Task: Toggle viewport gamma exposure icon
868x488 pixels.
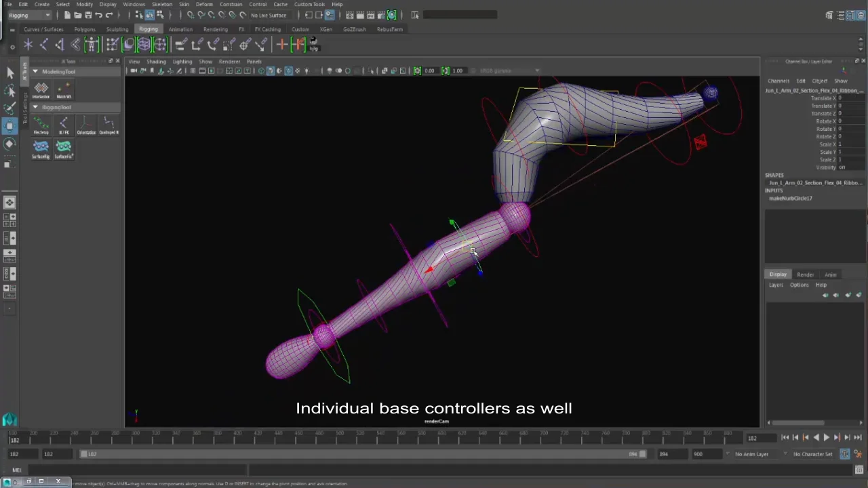Action: point(417,70)
